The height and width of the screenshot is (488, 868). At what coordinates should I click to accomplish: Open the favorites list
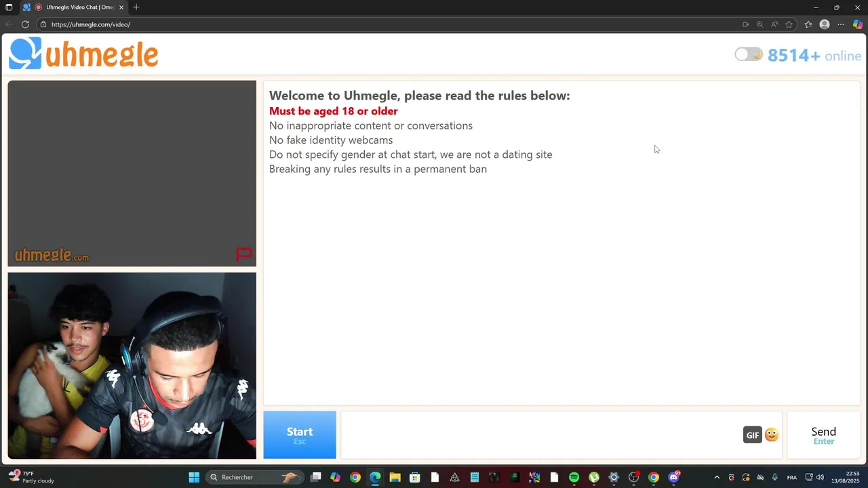pos(808,24)
